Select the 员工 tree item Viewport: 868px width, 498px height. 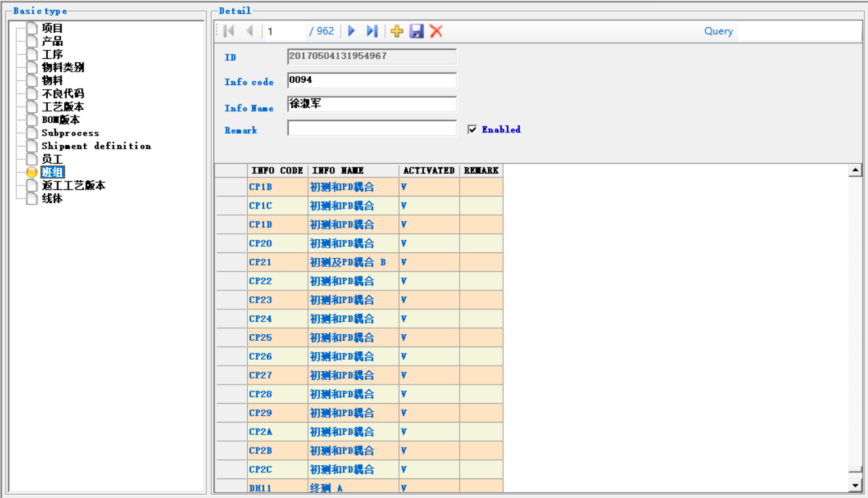[52, 159]
